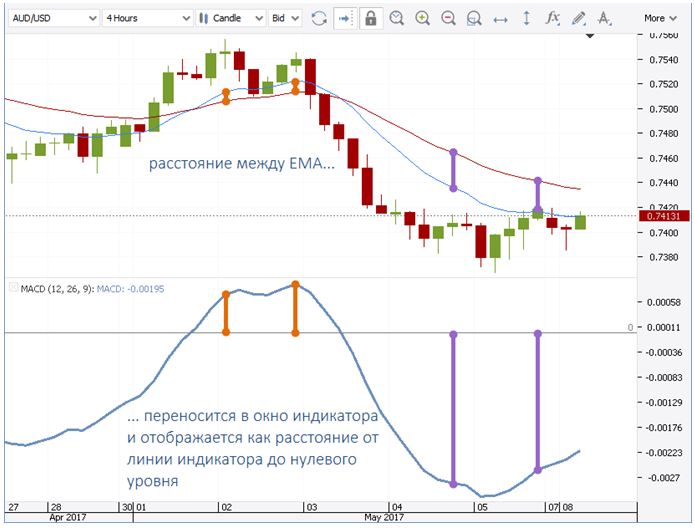Click the 0.7540 price axis label
This screenshot has height=528, width=695.
coord(664,59)
